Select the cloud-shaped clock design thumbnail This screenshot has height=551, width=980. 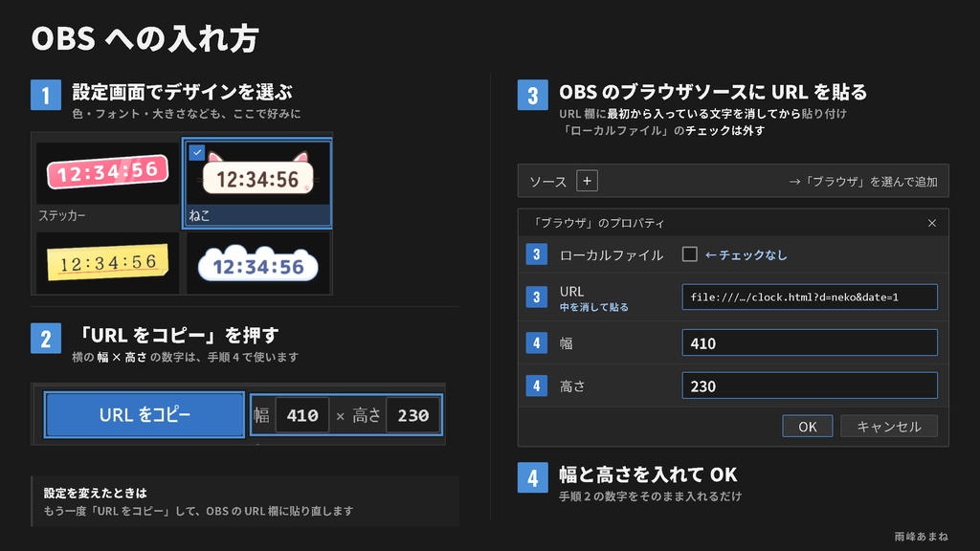[258, 263]
